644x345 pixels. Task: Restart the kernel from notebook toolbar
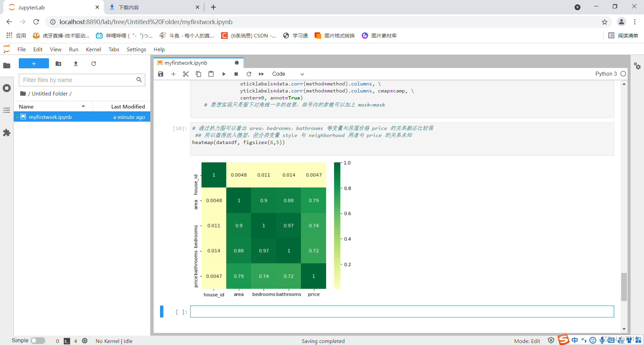pos(249,74)
